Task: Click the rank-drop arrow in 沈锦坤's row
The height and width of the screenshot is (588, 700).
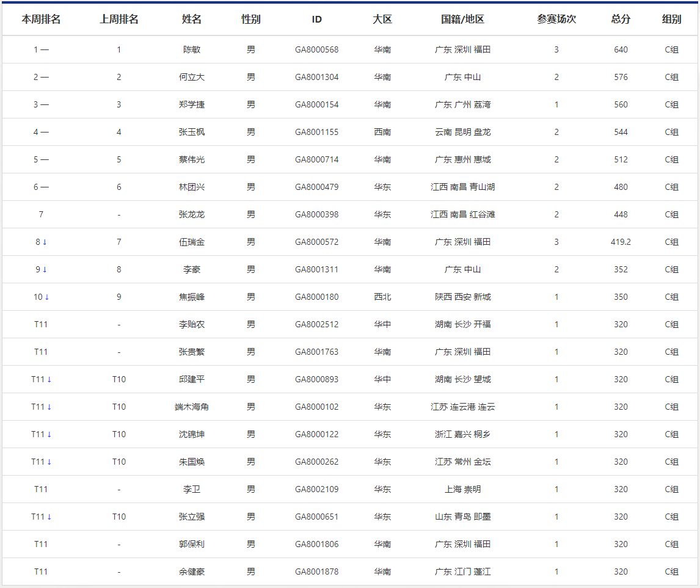Action: point(49,435)
